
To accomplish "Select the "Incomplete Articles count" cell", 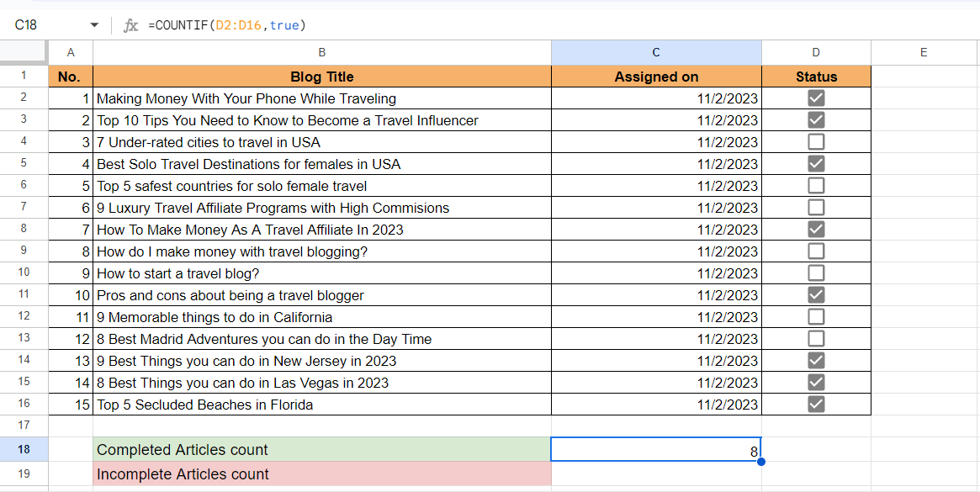I will click(322, 473).
